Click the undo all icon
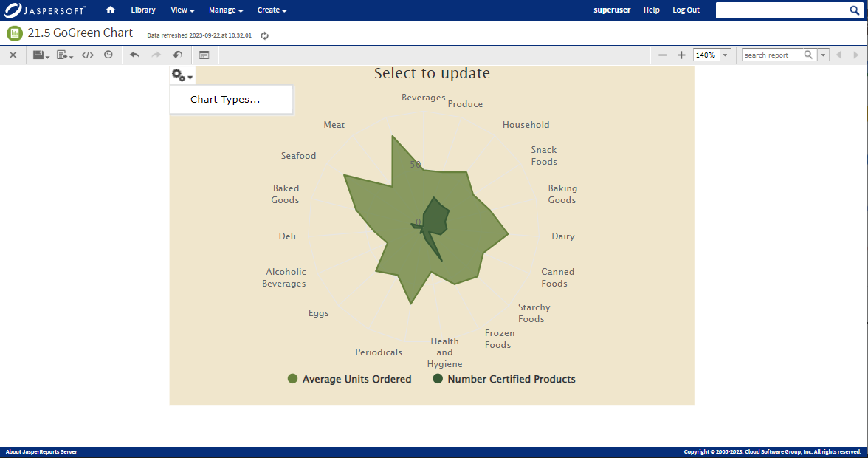868x458 pixels. [x=178, y=55]
